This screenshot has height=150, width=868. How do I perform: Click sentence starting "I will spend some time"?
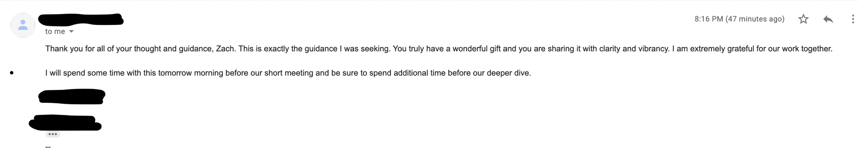coord(288,73)
